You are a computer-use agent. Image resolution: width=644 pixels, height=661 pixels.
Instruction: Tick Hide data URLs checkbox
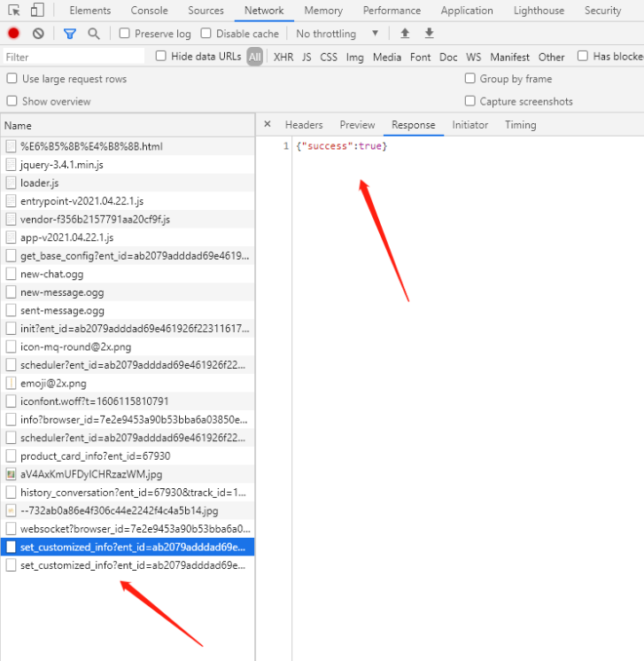click(160, 56)
